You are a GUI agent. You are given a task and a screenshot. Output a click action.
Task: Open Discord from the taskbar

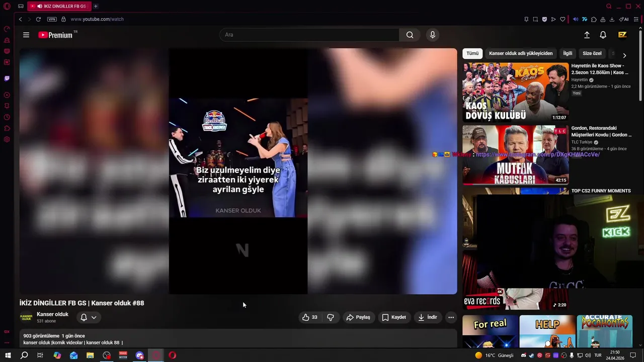tap(140, 355)
